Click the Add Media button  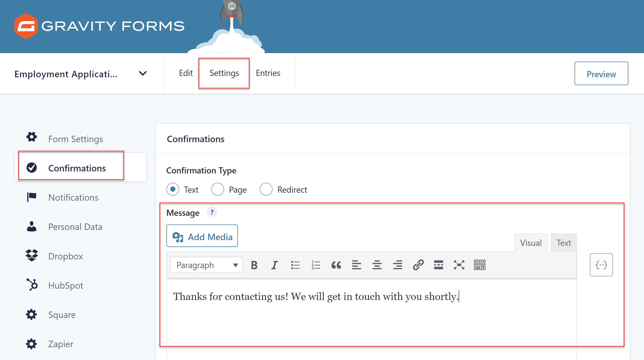pos(202,236)
